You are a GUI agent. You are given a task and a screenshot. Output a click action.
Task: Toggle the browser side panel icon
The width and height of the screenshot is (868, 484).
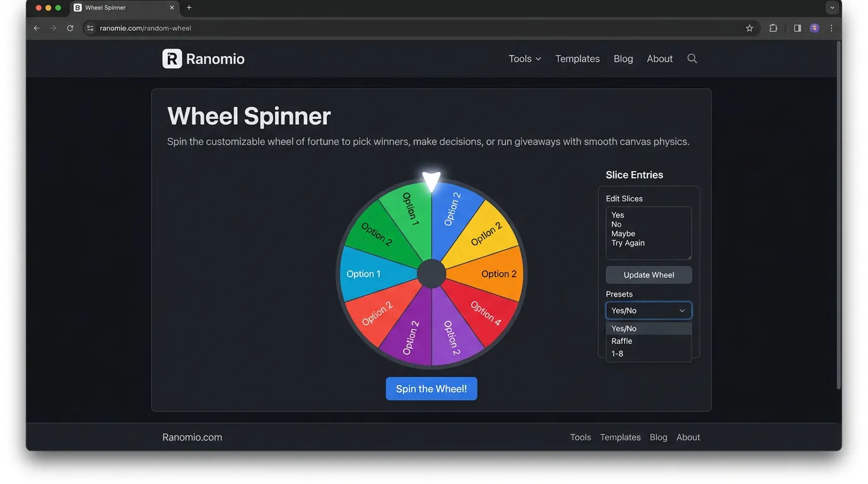pyautogui.click(x=797, y=28)
